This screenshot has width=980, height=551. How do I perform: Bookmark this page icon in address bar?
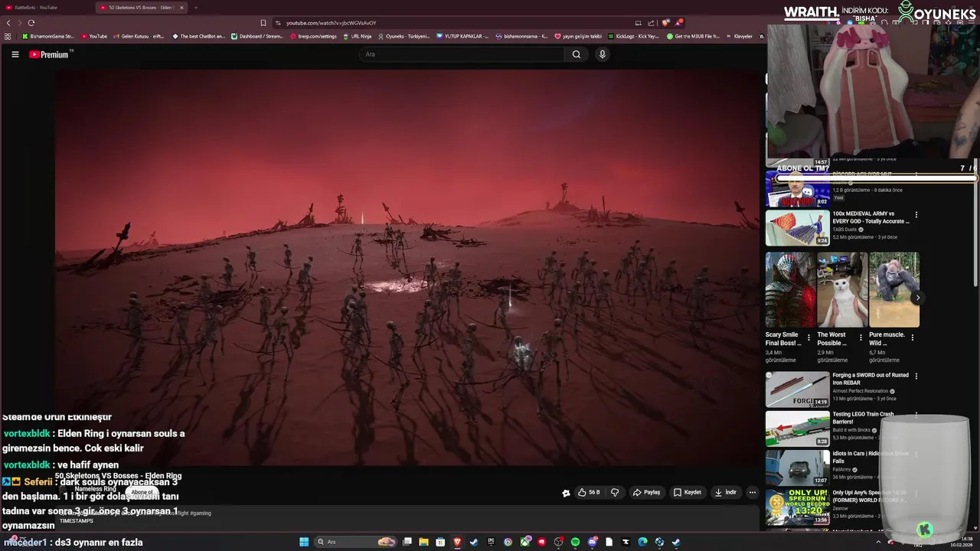click(263, 23)
